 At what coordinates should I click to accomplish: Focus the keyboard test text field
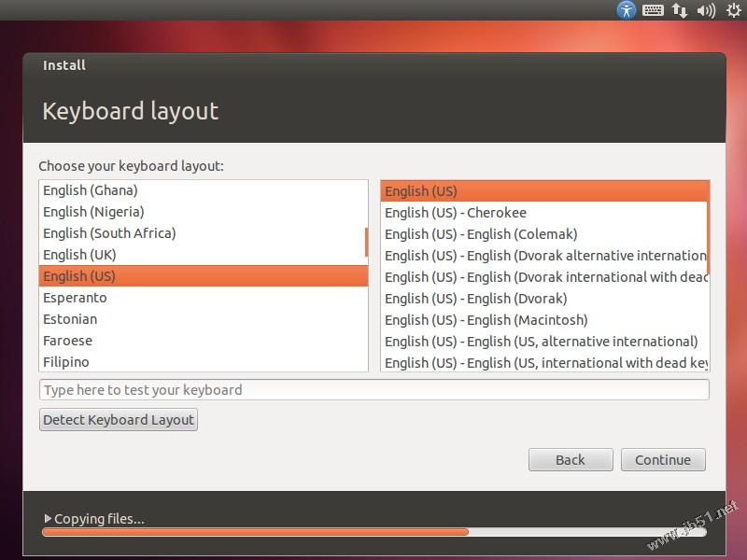tap(374, 390)
